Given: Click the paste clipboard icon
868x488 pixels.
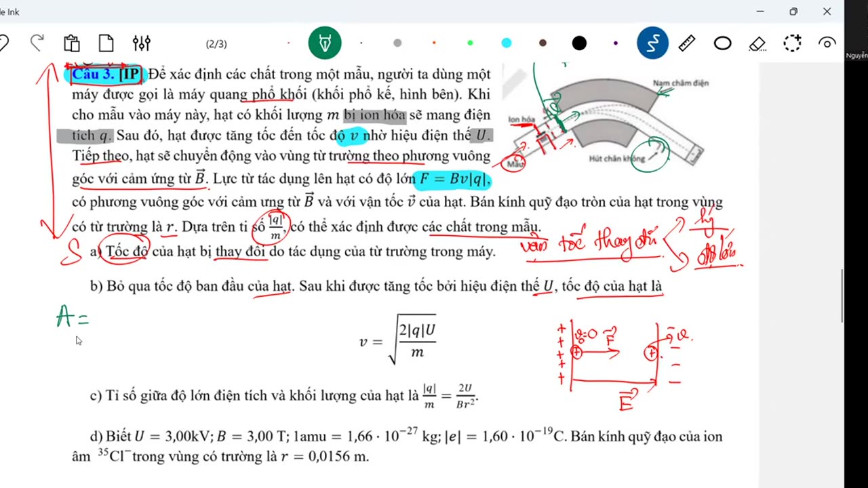Looking at the screenshot, I should click(x=72, y=43).
